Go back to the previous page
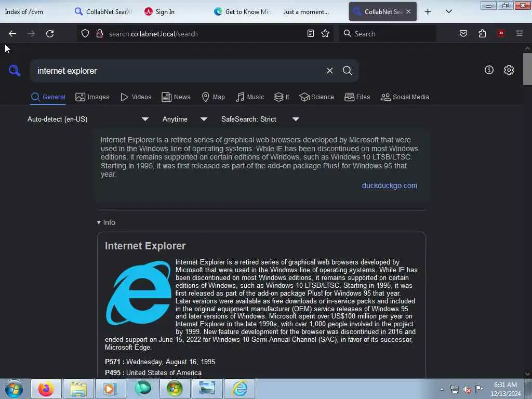532x399 pixels. pyautogui.click(x=12, y=34)
